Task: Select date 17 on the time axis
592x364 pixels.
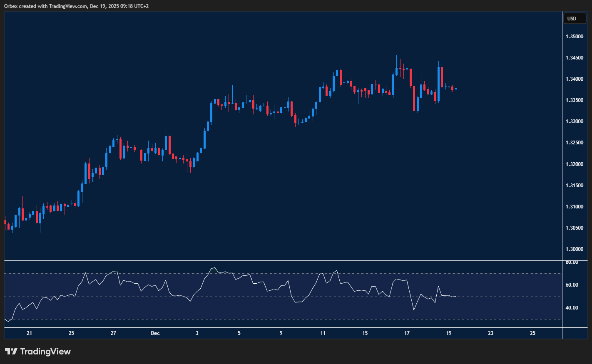Action: (407, 333)
